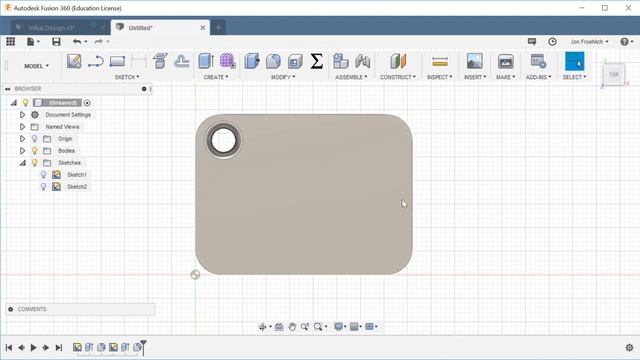640x360 pixels.
Task: Expand the COMMENTS panel
Action: click(11, 309)
